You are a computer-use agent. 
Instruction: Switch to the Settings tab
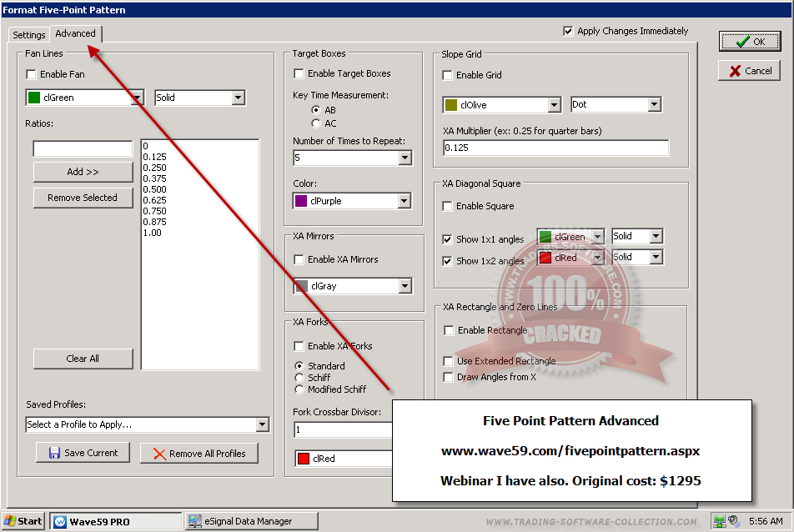click(x=28, y=35)
